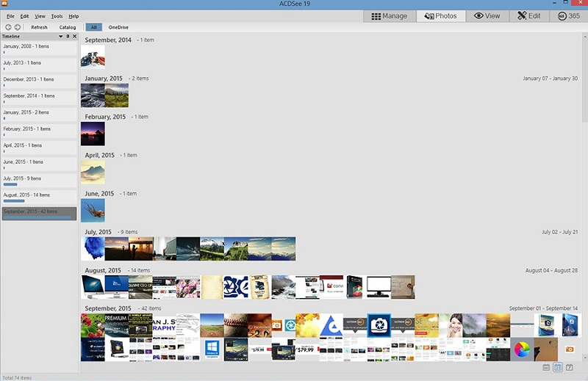Screen dimensions: 588x381
Task: Open the blue triangle logo thumbnail
Action: point(331,325)
